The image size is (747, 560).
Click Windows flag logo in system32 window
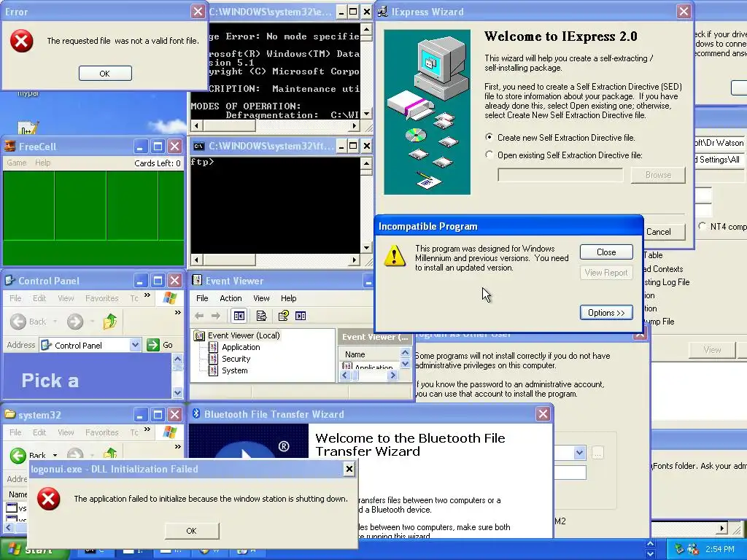pos(170,432)
